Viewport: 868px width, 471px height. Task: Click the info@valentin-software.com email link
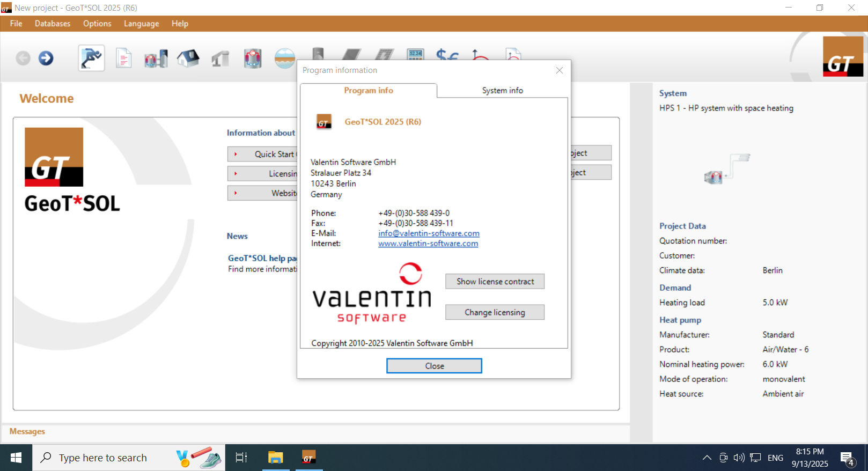pyautogui.click(x=429, y=233)
